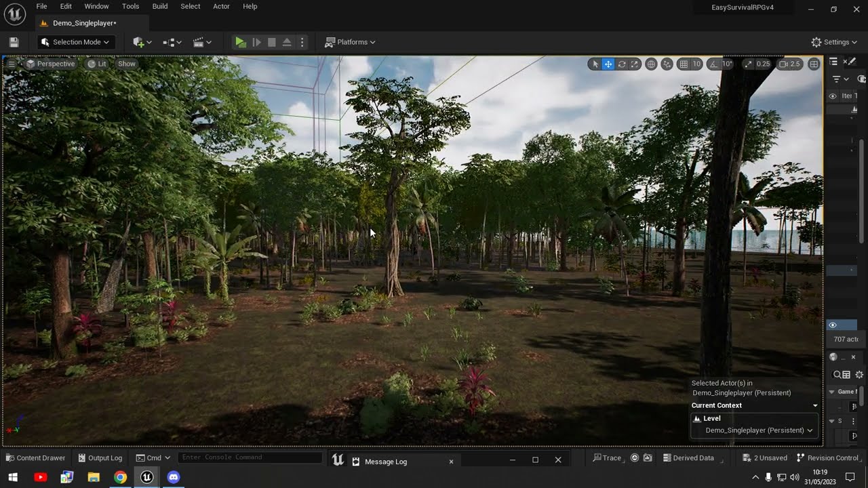
Task: Choose the Translate move tool
Action: pyautogui.click(x=608, y=64)
